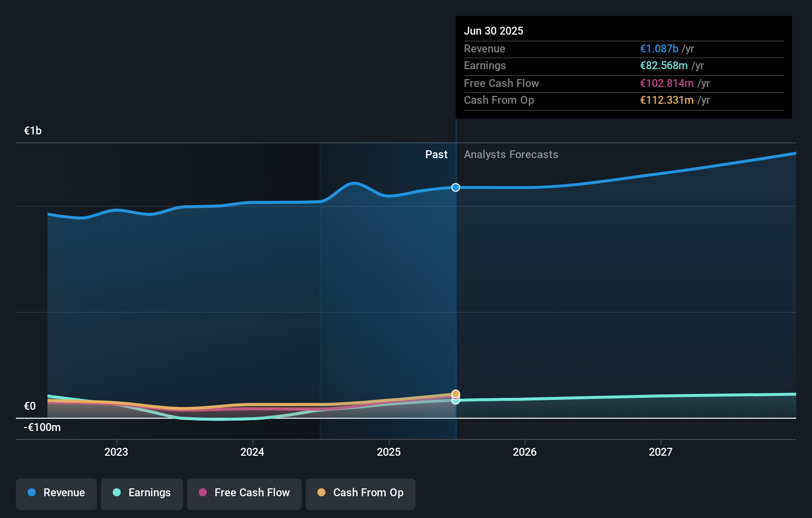This screenshot has width=812, height=518.
Task: Click the Revenue value €1.087b in tooltip
Action: (x=659, y=48)
